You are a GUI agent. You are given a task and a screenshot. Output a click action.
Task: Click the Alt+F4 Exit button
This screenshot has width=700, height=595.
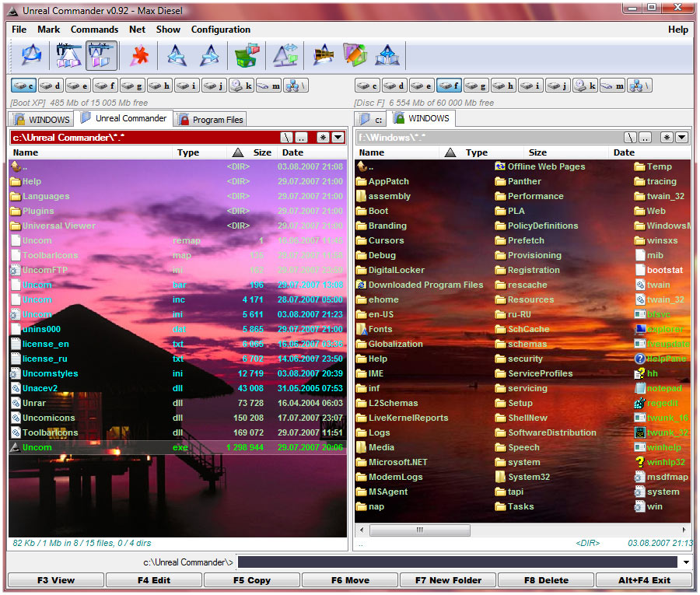pos(644,580)
